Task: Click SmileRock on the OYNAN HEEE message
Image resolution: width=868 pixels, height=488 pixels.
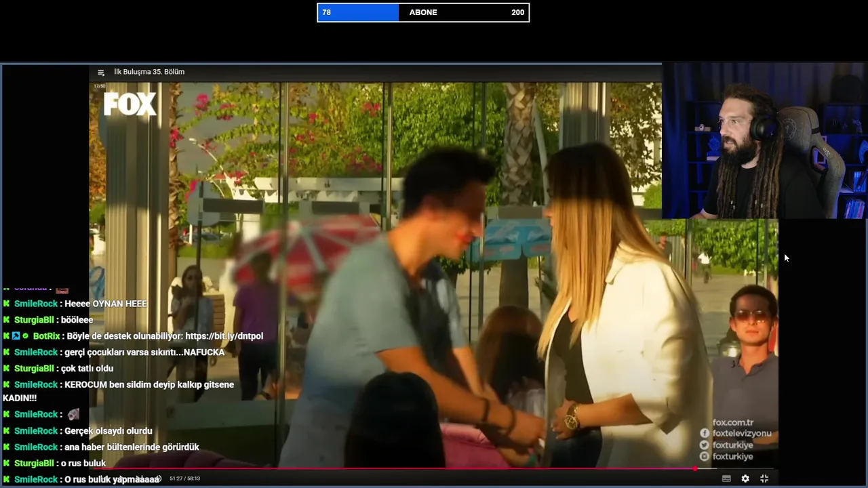Action: [x=36, y=304]
